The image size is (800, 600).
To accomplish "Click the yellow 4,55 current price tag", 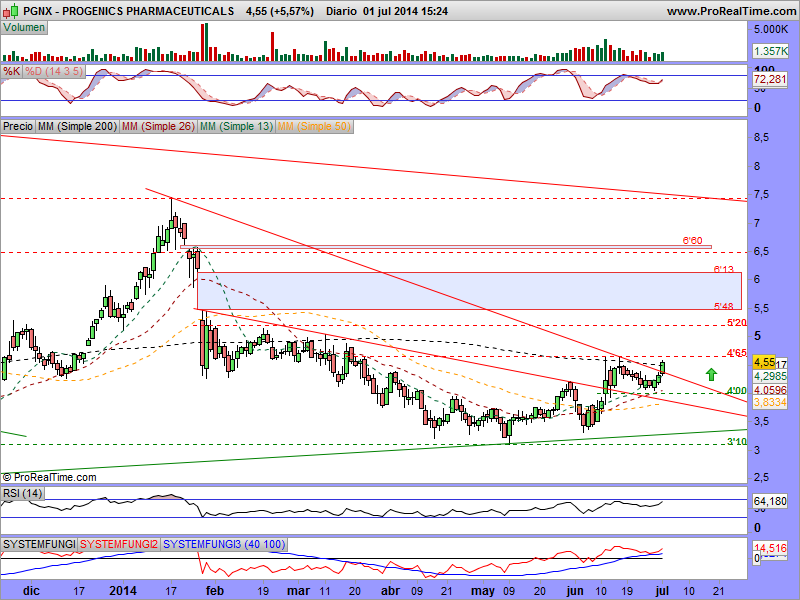I will 764,362.
